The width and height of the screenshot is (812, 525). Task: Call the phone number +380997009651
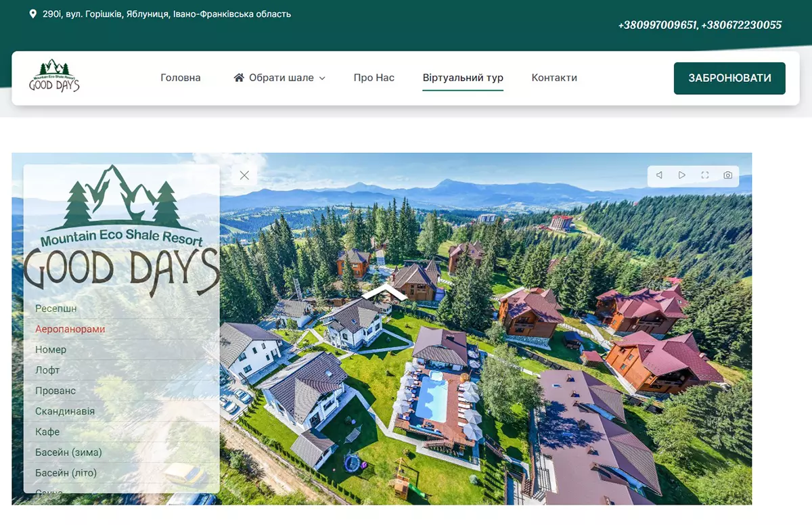(x=657, y=25)
